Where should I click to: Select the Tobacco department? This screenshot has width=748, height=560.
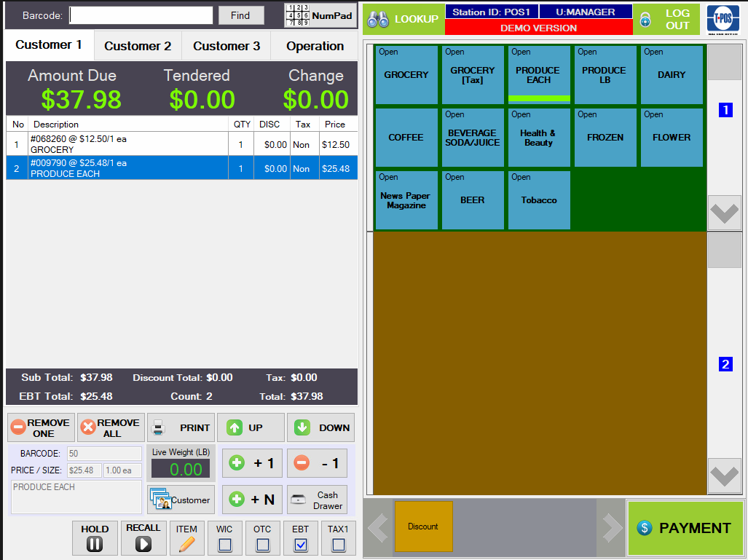point(539,200)
